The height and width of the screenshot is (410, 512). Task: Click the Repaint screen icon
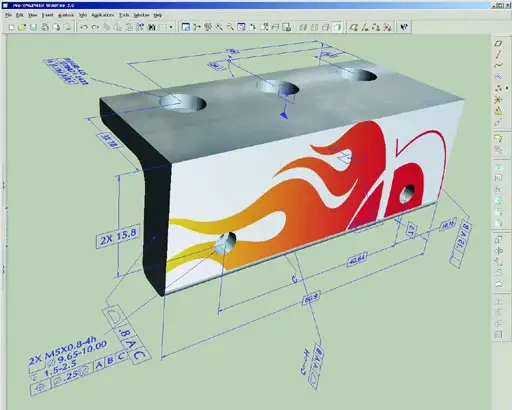pos(186,27)
